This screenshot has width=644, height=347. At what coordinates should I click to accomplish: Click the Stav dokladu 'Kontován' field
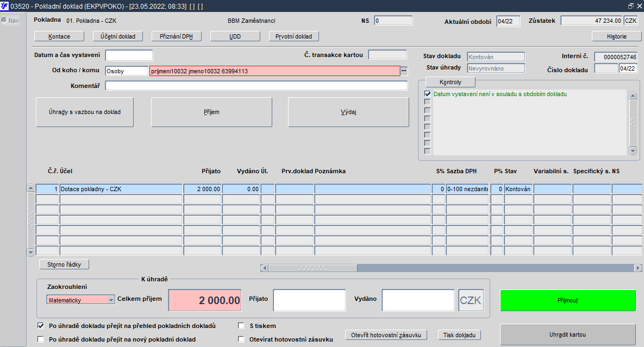pos(496,57)
